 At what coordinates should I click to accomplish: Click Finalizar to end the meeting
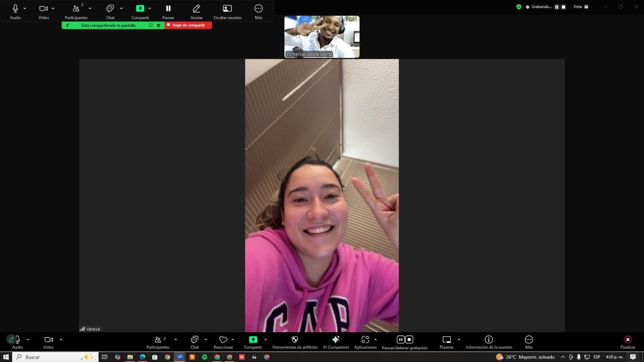pos(627,340)
